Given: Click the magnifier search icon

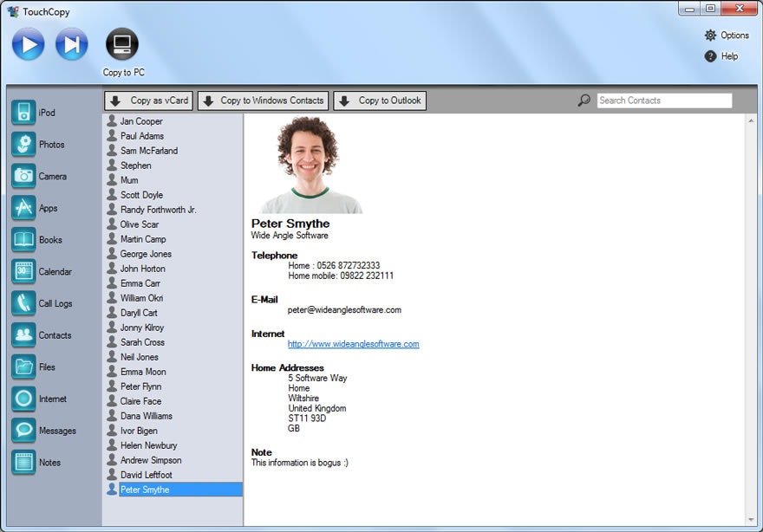Looking at the screenshot, I should point(584,101).
